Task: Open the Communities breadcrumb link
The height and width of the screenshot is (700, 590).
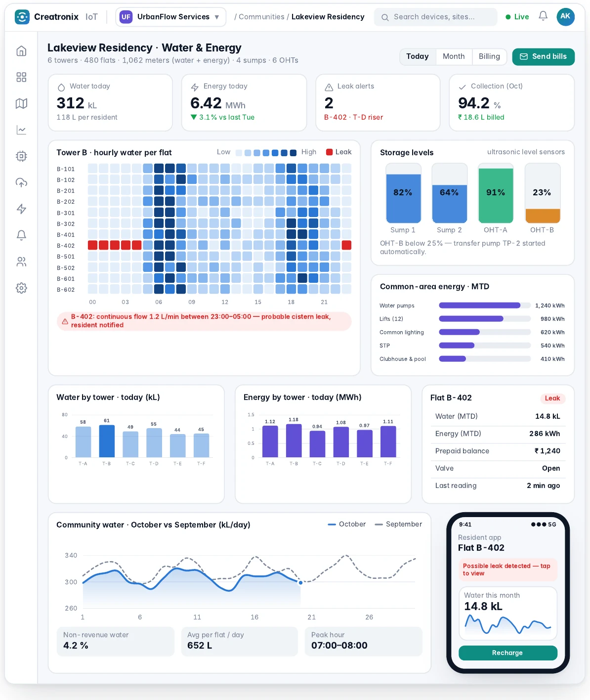Action: [261, 17]
